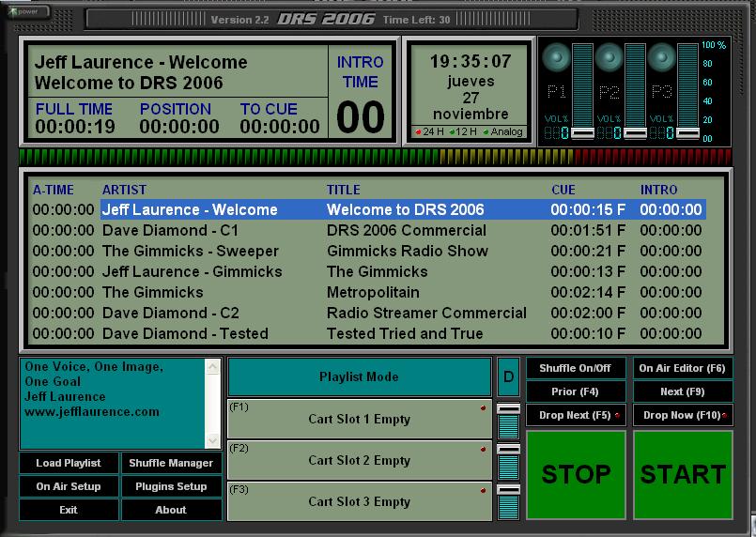Image resolution: width=756 pixels, height=537 pixels.
Task: Open Plugins Setup
Action: click(171, 486)
